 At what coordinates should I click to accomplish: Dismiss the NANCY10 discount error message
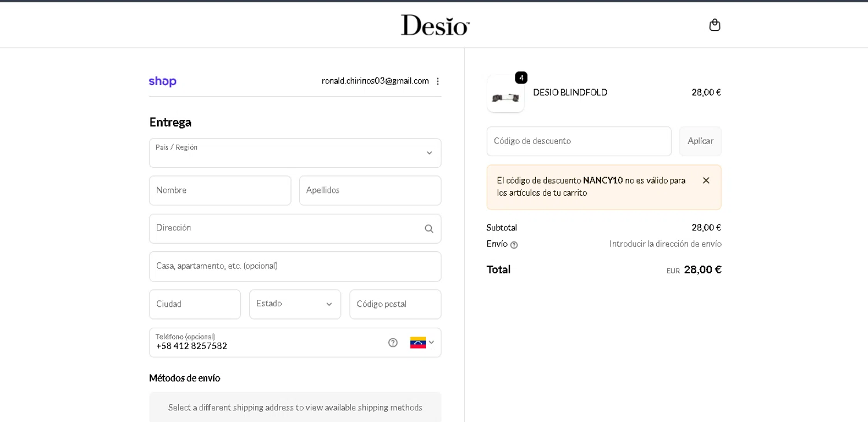coord(706,181)
